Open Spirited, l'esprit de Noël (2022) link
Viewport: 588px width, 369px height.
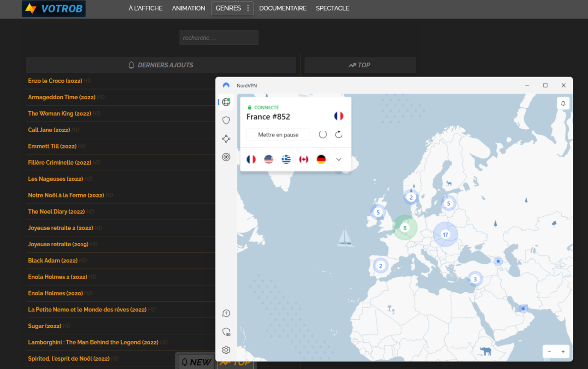69,359
